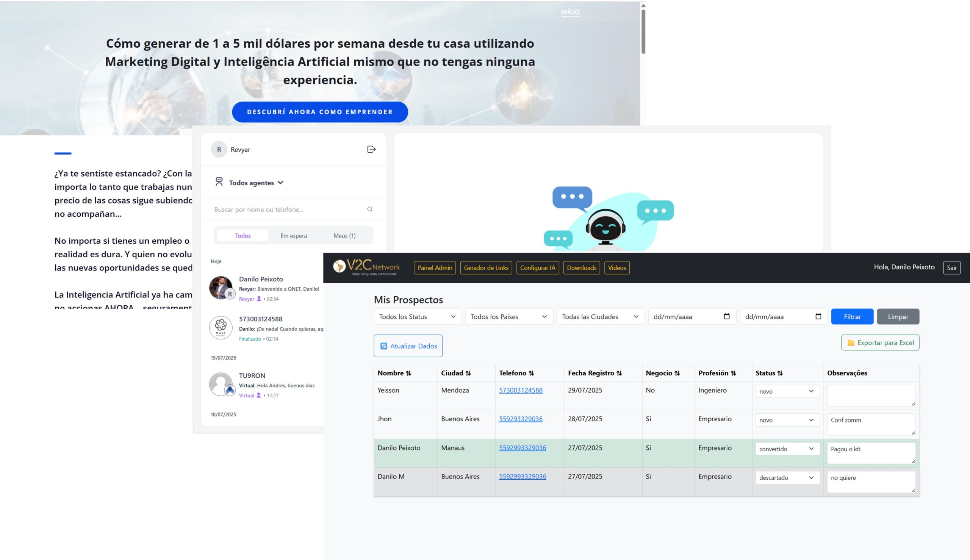970x560 pixels.
Task: Open the Configurar IA menu item
Action: point(537,268)
